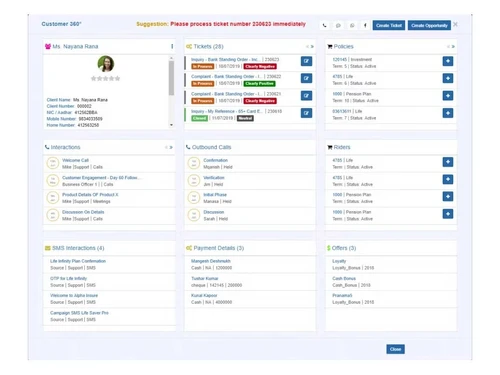Click Create Opportunity button
Screen dimensions: 500x375
point(429,25)
